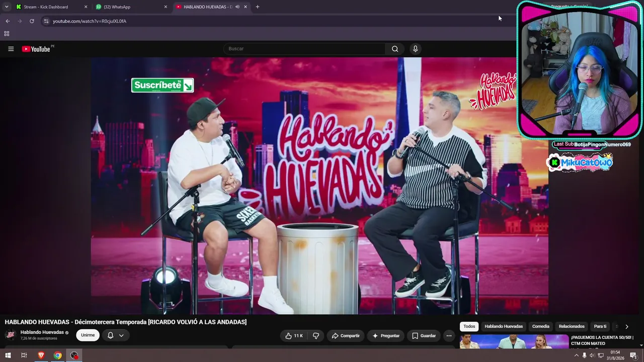Click the browser forward arrow
This screenshot has width=644, height=362.
20,21
